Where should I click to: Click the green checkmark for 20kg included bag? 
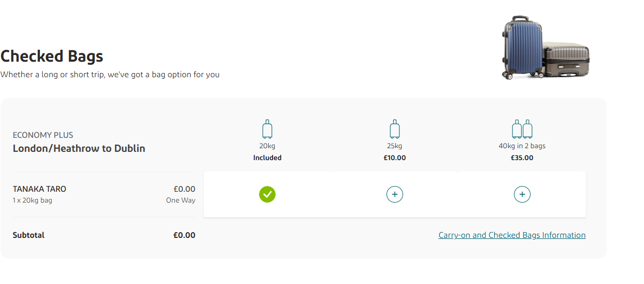(x=267, y=194)
